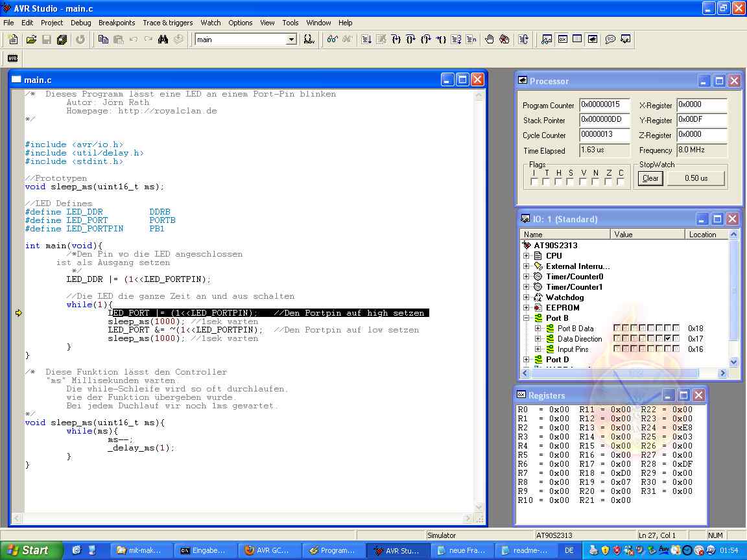
Task: Click the Save file floppy icon
Action: [x=47, y=40]
